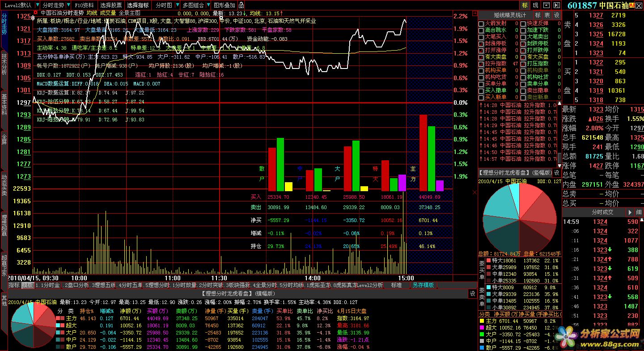Click the red gear icon before 中国石油分时走势

(35, 13)
